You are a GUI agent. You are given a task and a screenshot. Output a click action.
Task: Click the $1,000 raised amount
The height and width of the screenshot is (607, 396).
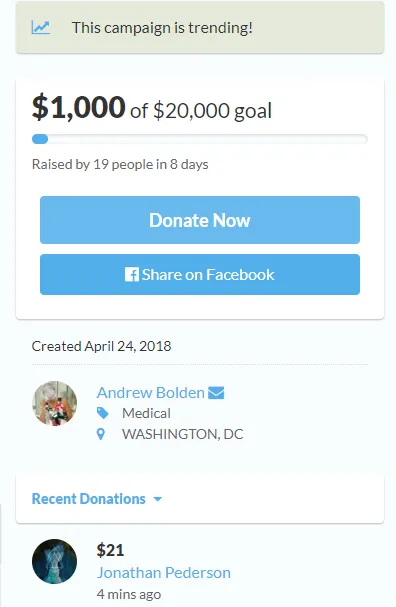[78, 107]
